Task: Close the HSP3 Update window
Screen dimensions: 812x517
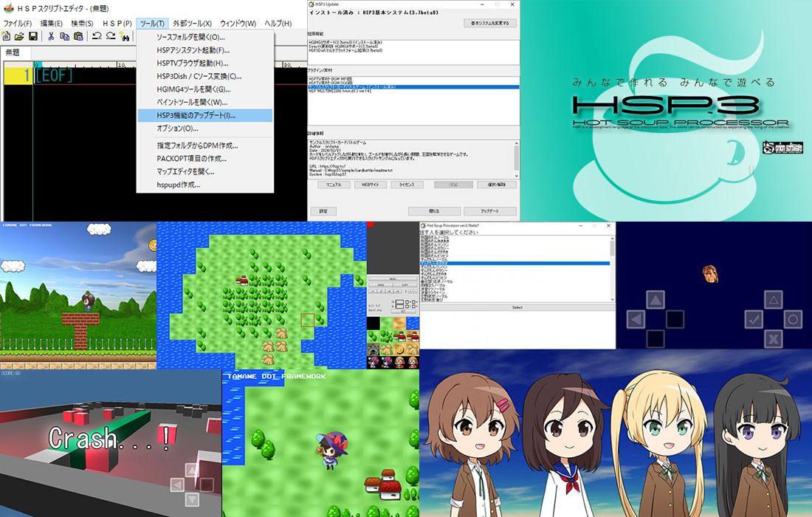Action: pyautogui.click(x=513, y=4)
